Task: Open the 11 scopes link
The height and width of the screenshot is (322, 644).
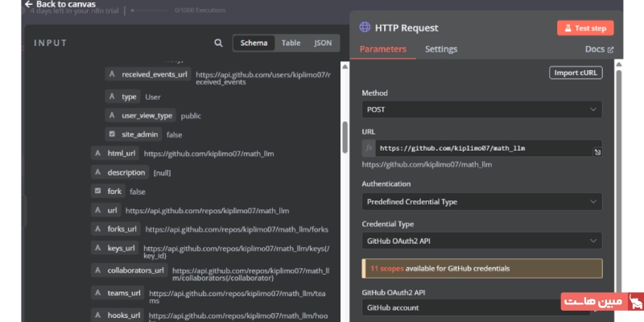Action: [387, 269]
